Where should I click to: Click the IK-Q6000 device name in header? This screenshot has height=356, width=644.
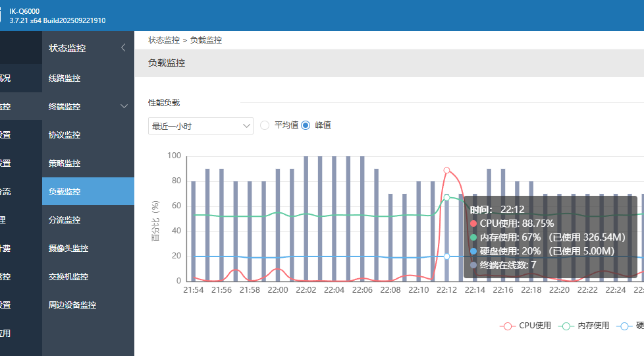point(24,11)
